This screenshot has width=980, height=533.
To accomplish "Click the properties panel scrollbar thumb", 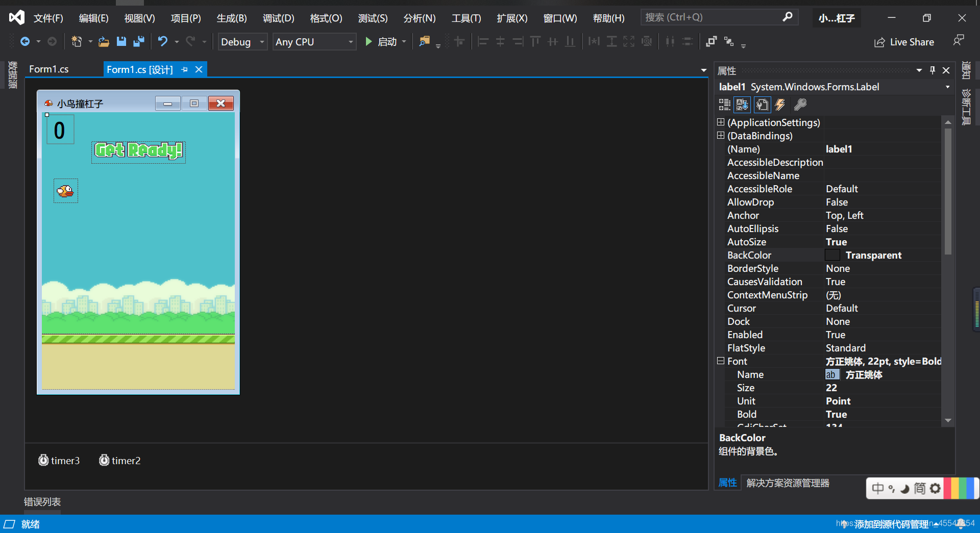I will tap(948, 191).
